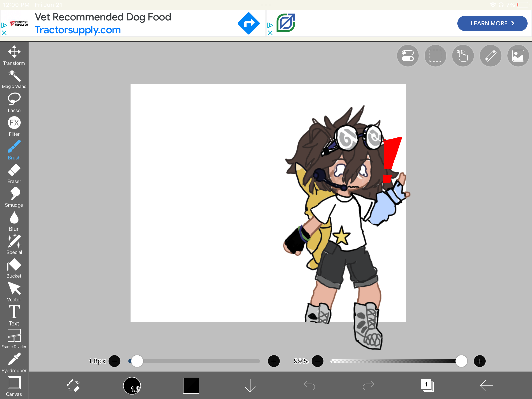Open the black color swatch picker

pos(191,386)
